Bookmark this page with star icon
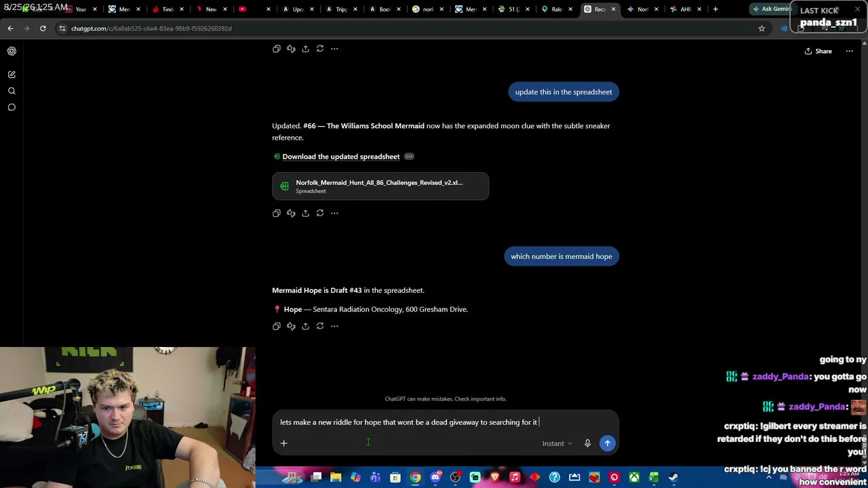This screenshot has height=488, width=868. 762,28
